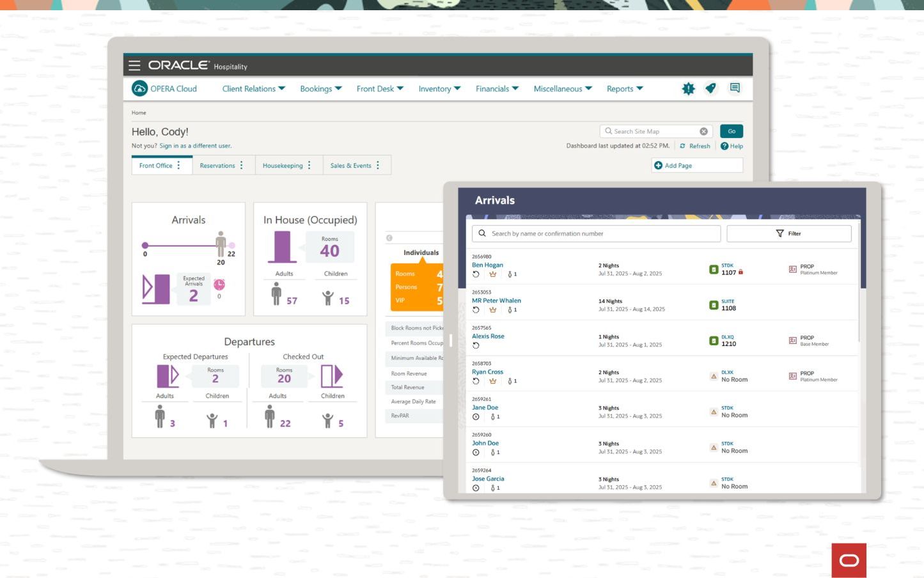Image resolution: width=924 pixels, height=578 pixels.
Task: Open Ben Hogan's reservation link
Action: point(487,265)
